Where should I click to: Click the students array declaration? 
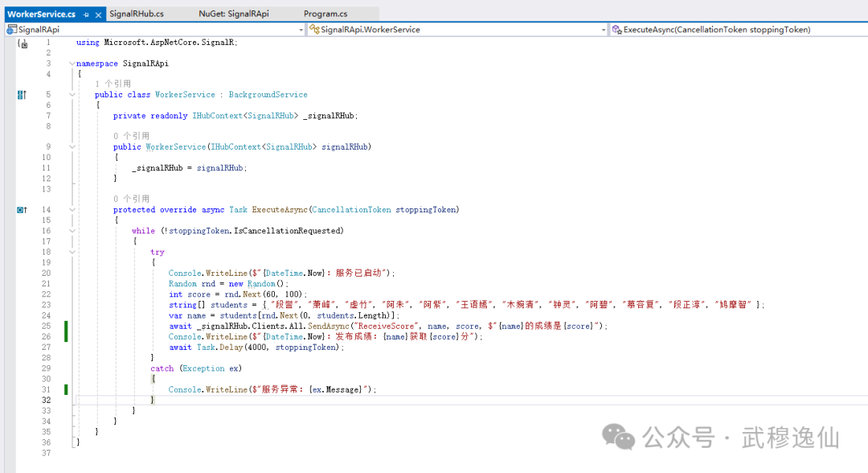tap(467, 305)
